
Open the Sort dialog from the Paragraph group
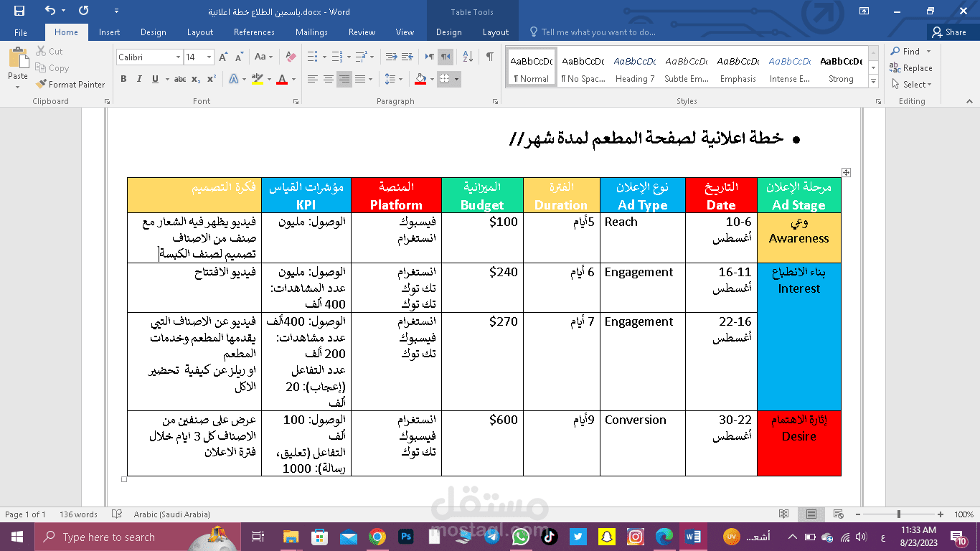[468, 57]
